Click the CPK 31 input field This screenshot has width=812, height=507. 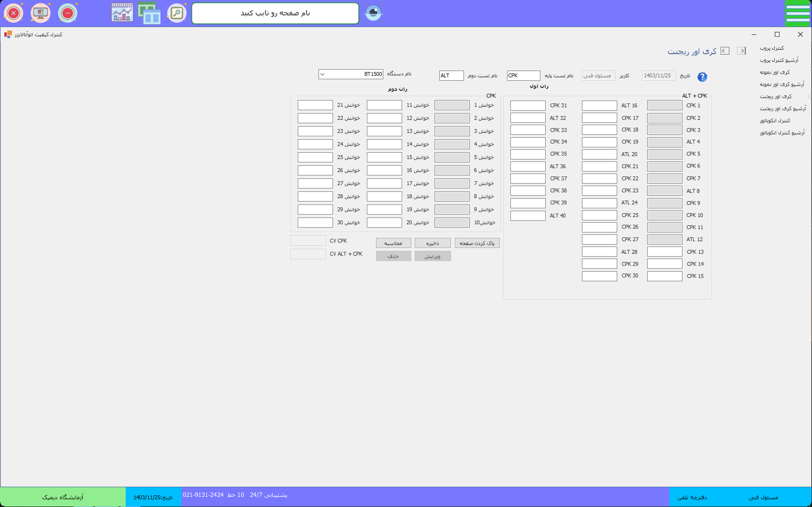click(x=528, y=106)
